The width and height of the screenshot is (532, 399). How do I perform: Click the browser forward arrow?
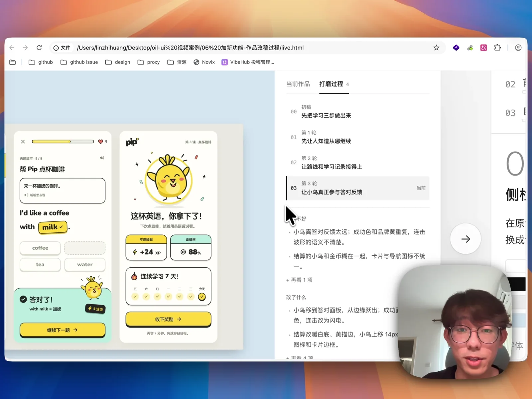coord(25,48)
